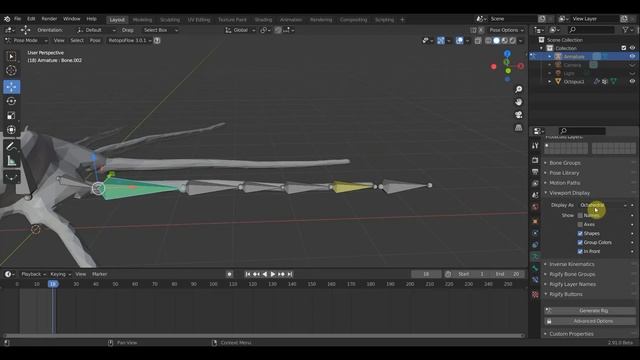Open the Bone properties tab

tap(535, 268)
